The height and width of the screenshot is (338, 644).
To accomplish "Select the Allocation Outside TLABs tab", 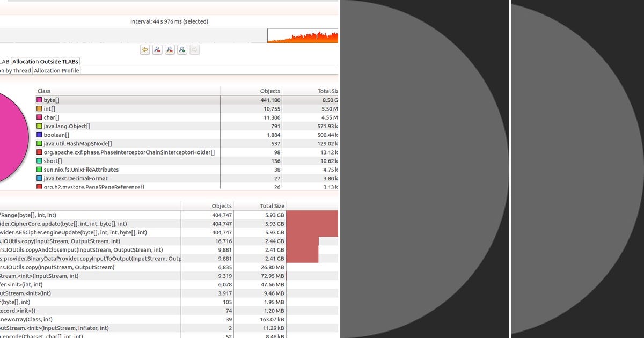I will (x=46, y=61).
